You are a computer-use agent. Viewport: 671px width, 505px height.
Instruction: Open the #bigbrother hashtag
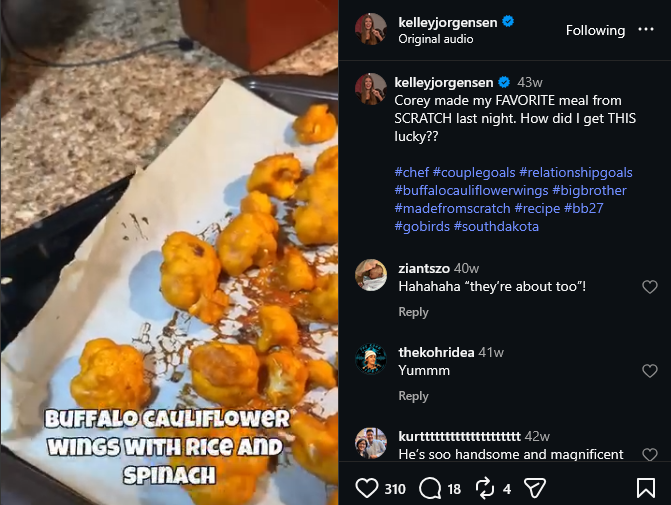pyautogui.click(x=589, y=190)
